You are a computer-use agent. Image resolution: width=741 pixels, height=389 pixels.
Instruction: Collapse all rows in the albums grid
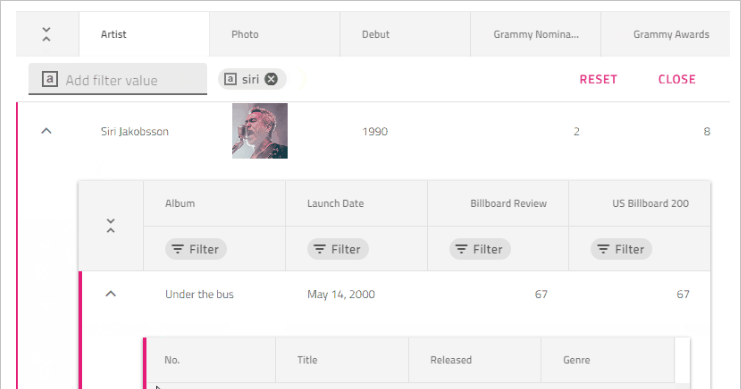(111, 226)
